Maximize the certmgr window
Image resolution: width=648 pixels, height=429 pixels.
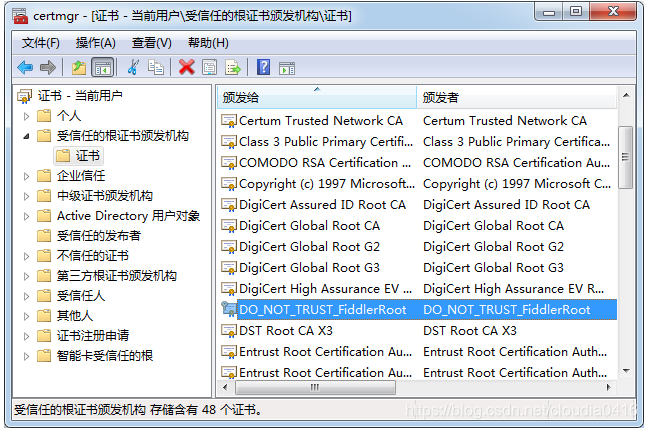pos(576,12)
